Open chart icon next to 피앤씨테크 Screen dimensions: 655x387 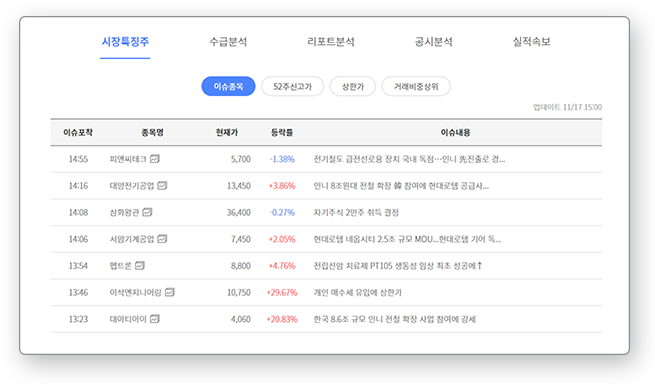coord(155,159)
